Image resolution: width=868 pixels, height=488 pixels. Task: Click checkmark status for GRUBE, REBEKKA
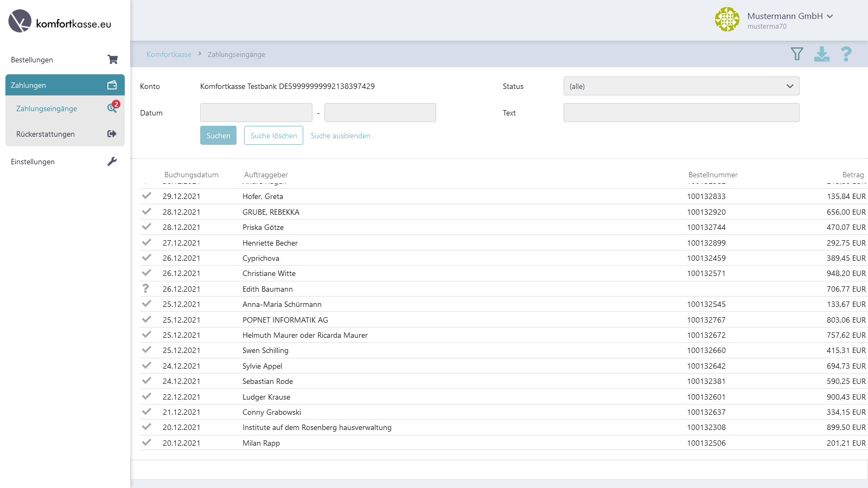pyautogui.click(x=146, y=211)
